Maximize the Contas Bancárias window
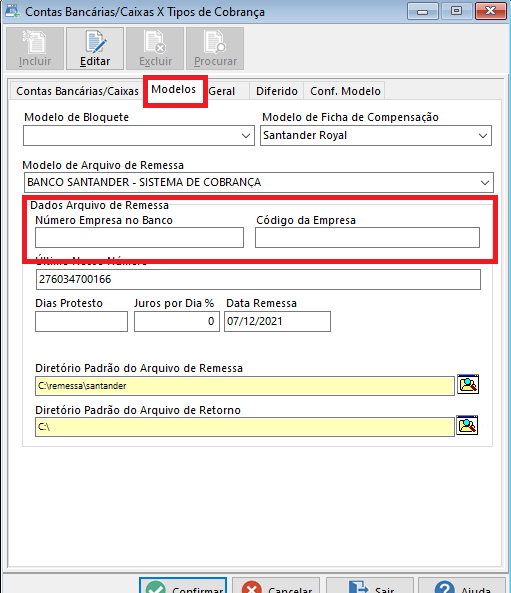This screenshot has height=593, width=511. pos(457,11)
